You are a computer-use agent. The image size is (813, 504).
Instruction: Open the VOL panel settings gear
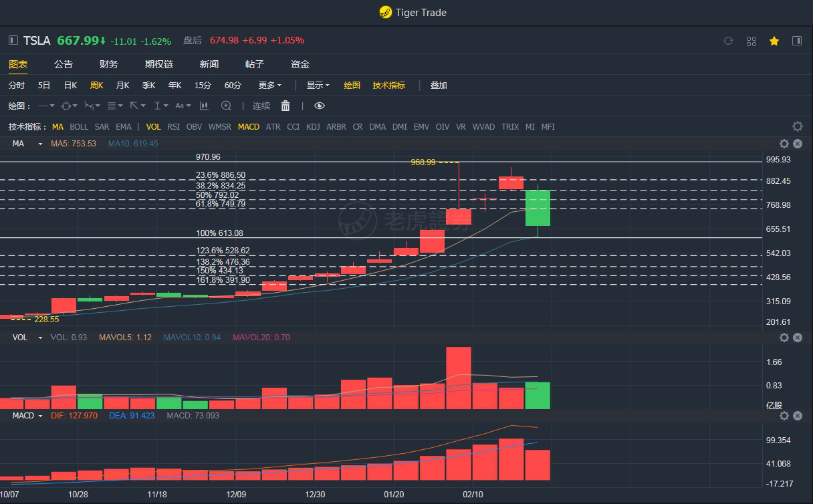tap(784, 338)
